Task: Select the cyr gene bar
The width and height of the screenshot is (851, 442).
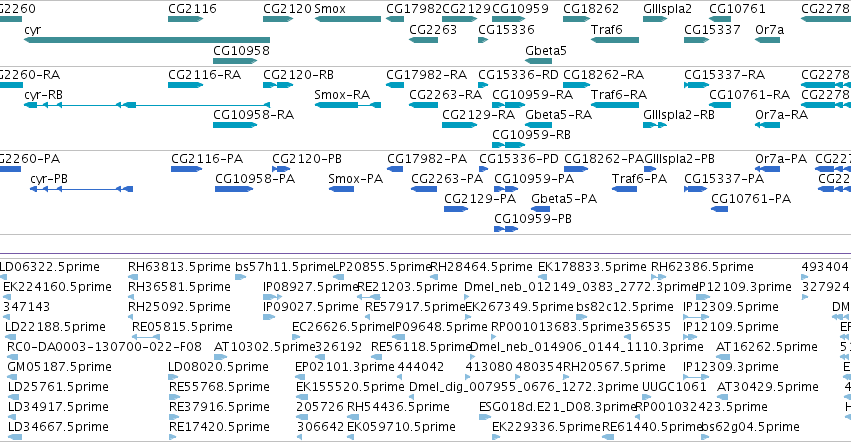Action: click(x=147, y=40)
